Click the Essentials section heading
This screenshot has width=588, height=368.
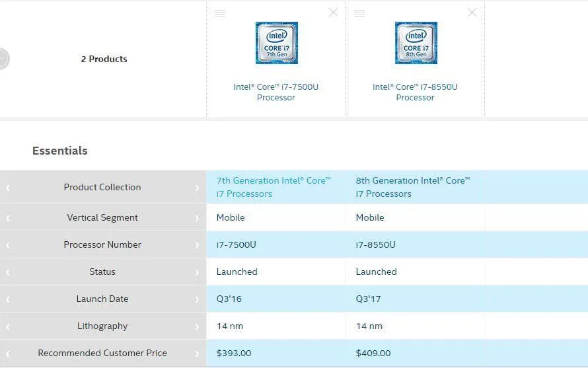click(x=60, y=151)
